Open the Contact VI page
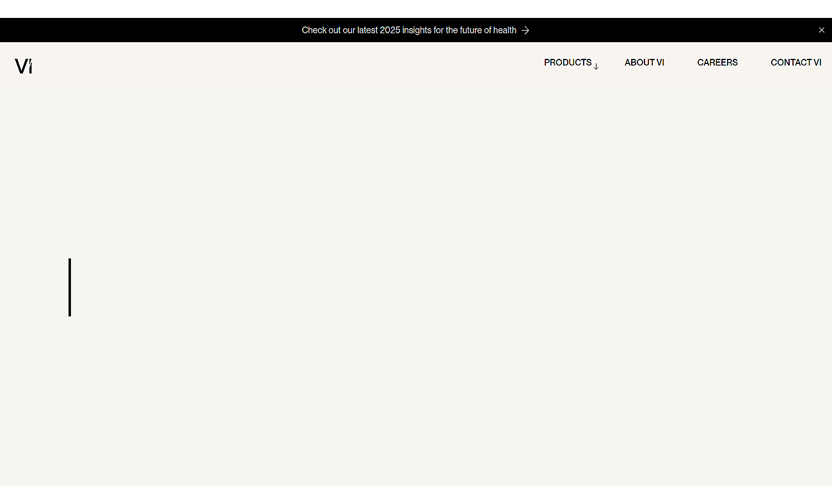The image size is (832, 504). [x=796, y=63]
